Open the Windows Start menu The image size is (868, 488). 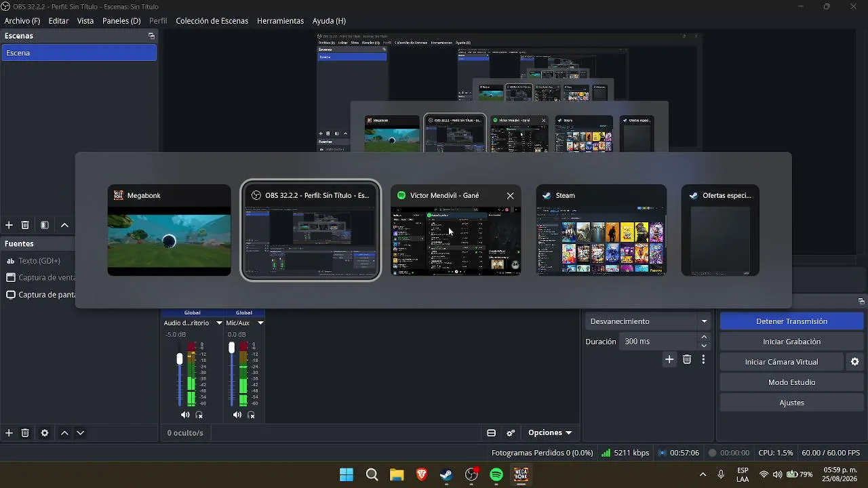click(x=347, y=474)
